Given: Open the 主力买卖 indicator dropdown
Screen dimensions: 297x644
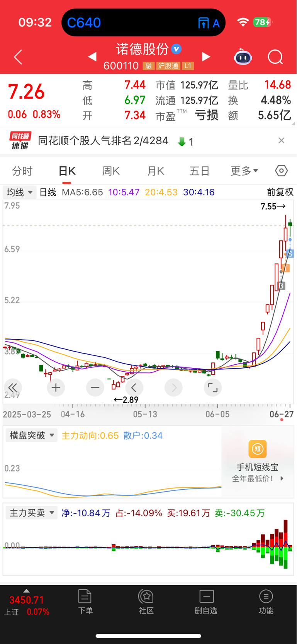Looking at the screenshot, I should [x=31, y=513].
